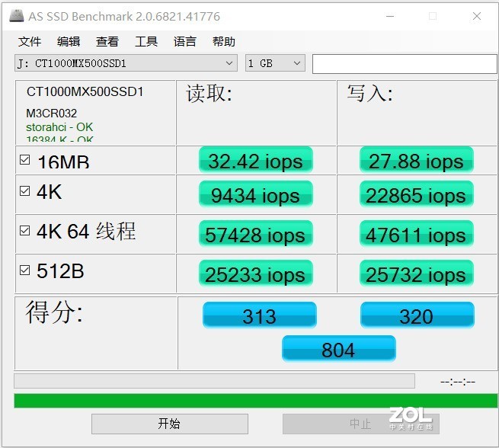
Task: Click the M3CR032 firmware text
Action: [x=52, y=114]
